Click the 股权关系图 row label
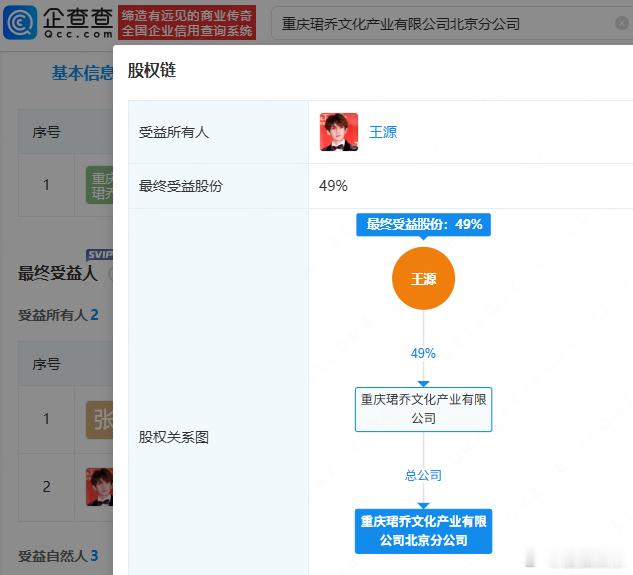 pyautogui.click(x=174, y=437)
